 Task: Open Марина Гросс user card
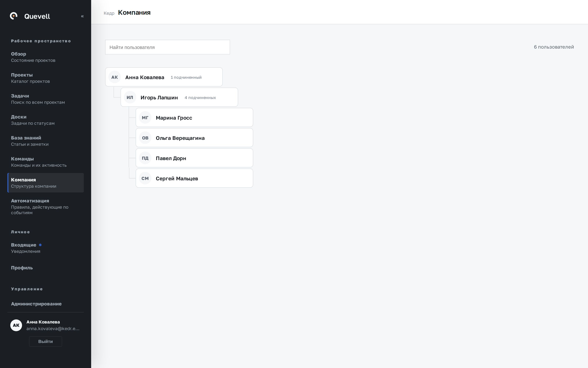[x=194, y=118]
